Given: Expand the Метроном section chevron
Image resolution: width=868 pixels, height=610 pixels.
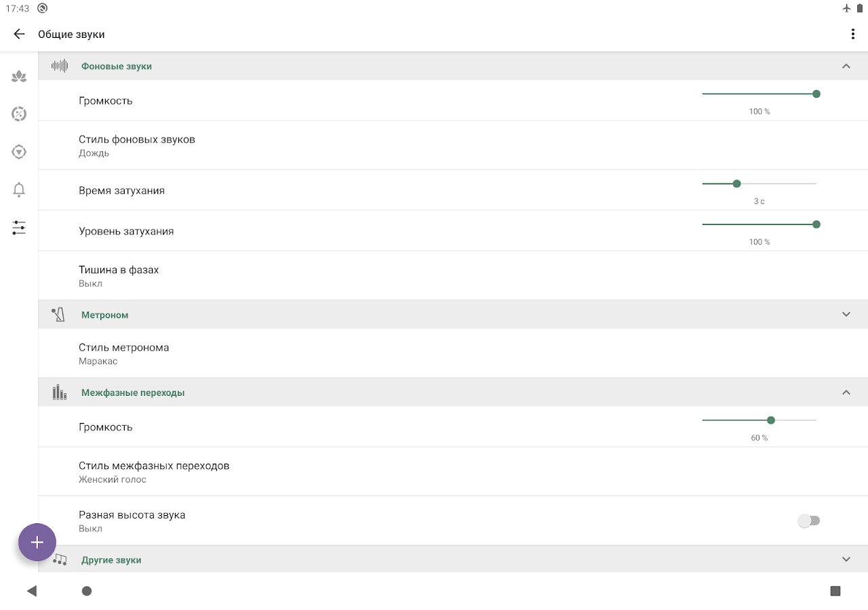Looking at the screenshot, I should point(846,314).
